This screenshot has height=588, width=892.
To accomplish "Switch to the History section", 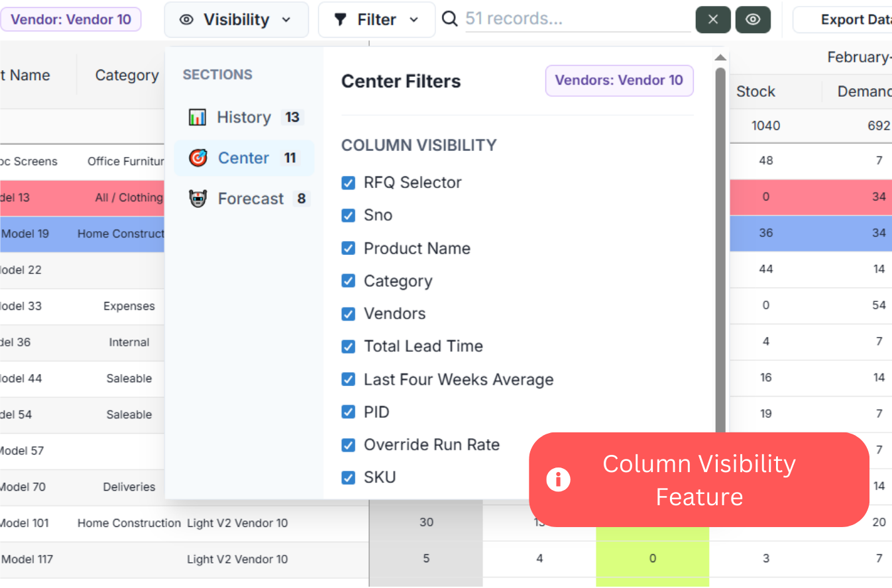I will pos(243,118).
